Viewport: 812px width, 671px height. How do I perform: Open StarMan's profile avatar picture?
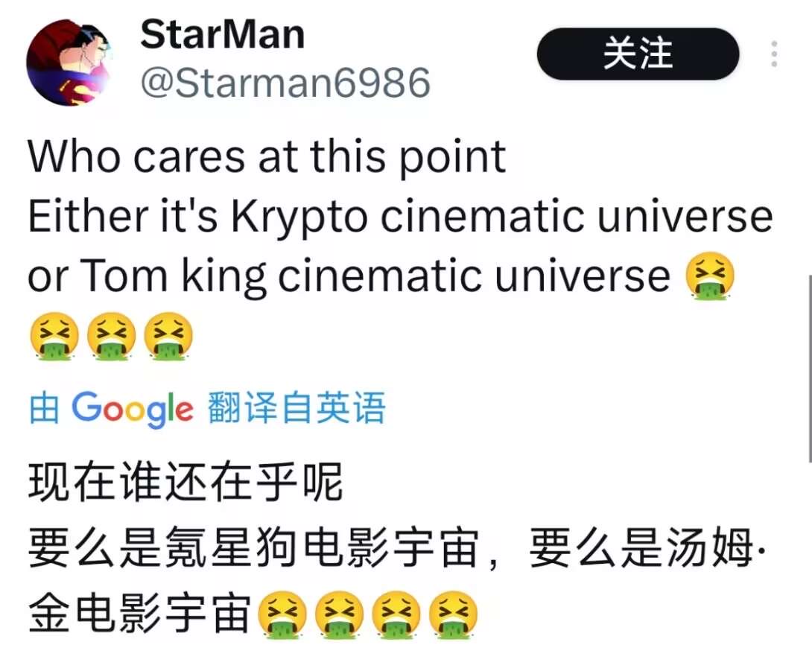point(71,62)
